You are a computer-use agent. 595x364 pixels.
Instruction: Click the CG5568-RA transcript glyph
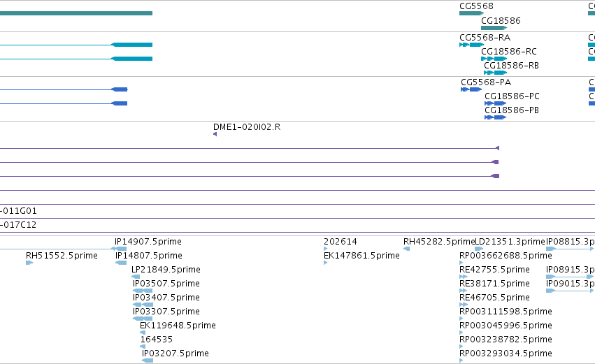pyautogui.click(x=472, y=45)
